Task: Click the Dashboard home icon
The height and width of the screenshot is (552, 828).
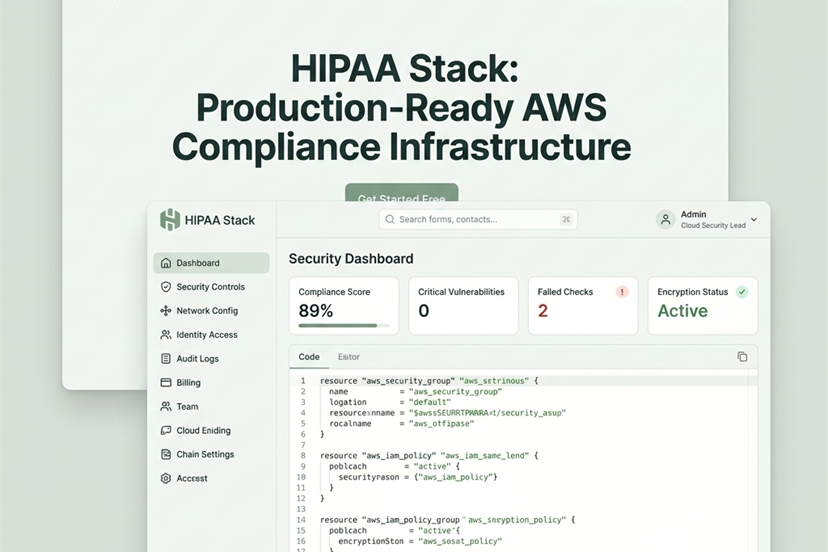Action: 166,263
